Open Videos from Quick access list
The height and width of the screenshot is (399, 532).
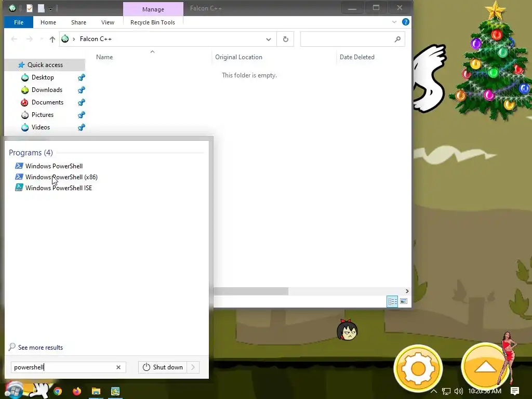coord(41,127)
